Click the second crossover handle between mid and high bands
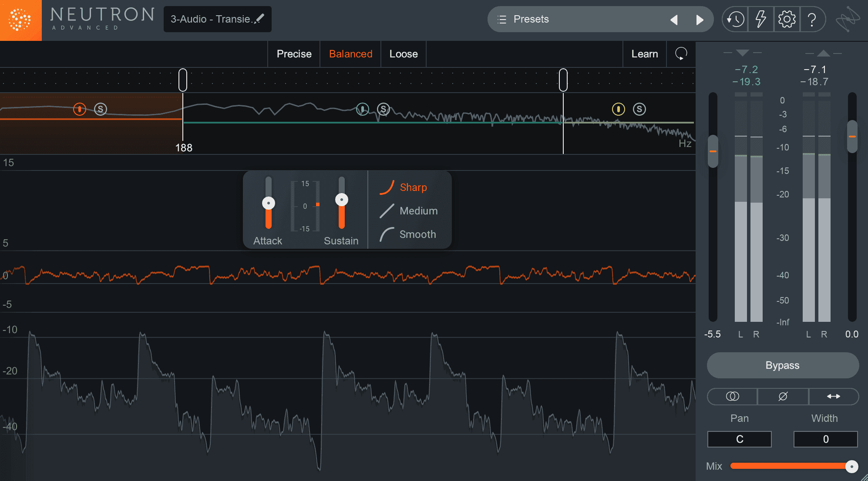This screenshot has width=868, height=481. 563,80
